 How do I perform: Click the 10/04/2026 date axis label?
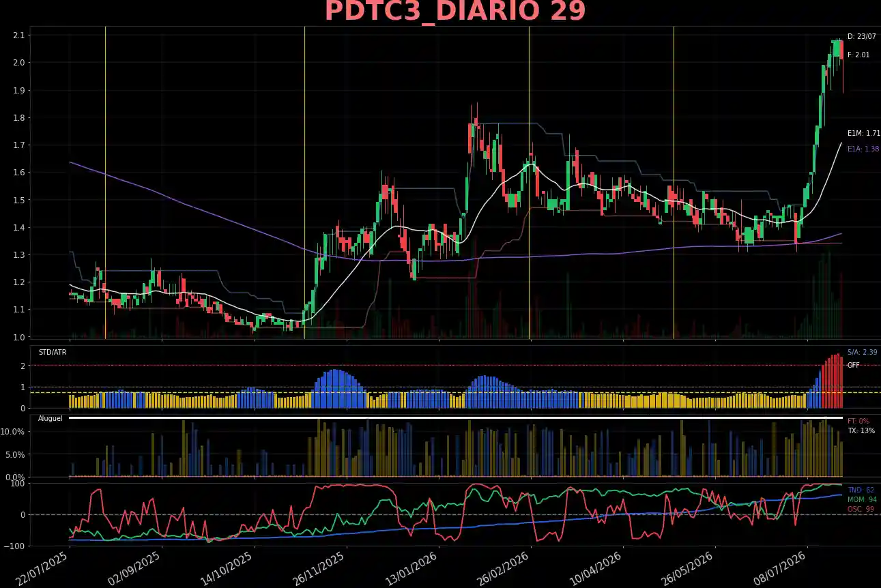[596, 568]
